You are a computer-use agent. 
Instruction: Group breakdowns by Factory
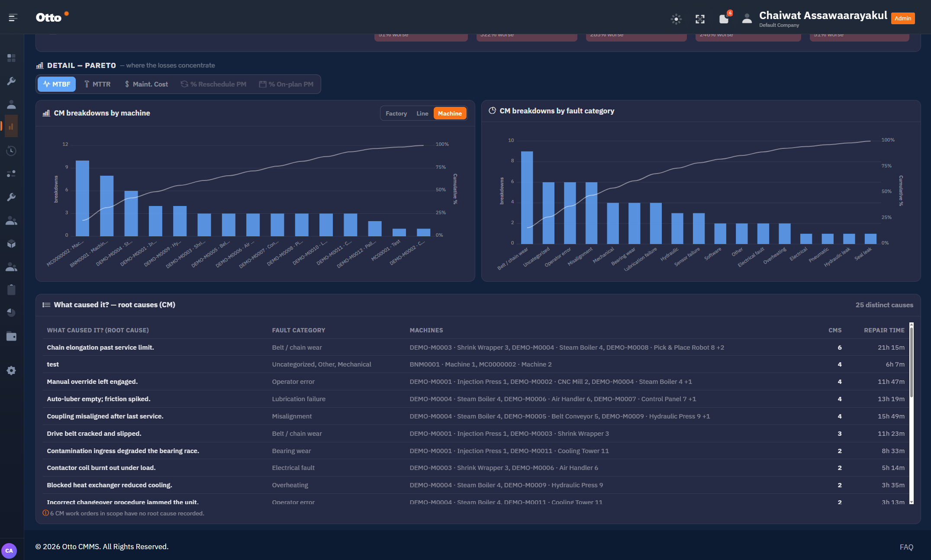[396, 113]
